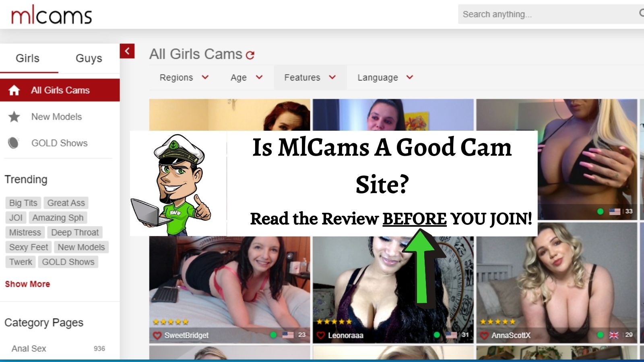Select the Sexy Feet trending tag
Screen dimensions: 644x362
pyautogui.click(x=29, y=247)
